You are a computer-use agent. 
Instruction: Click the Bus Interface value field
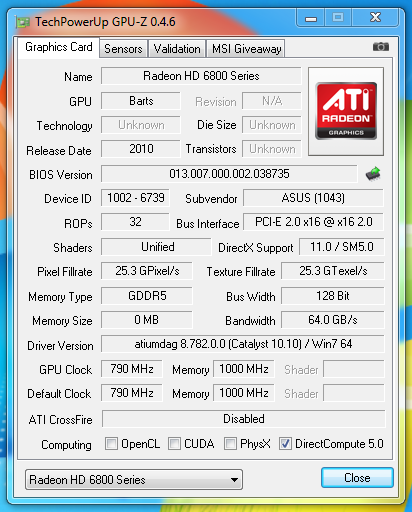tap(313, 222)
